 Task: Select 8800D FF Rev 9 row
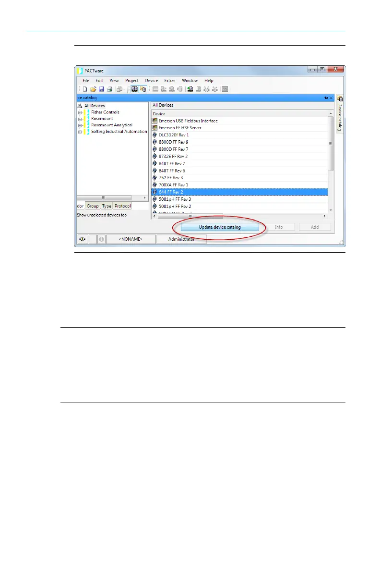tap(239, 142)
